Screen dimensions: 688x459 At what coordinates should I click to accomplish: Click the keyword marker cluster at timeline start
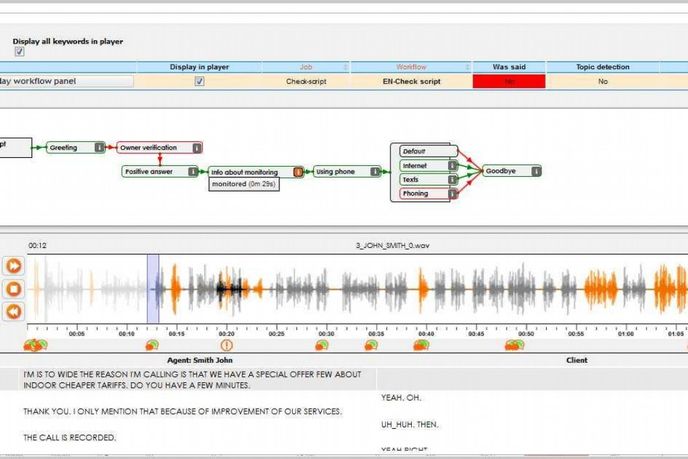coord(36,345)
